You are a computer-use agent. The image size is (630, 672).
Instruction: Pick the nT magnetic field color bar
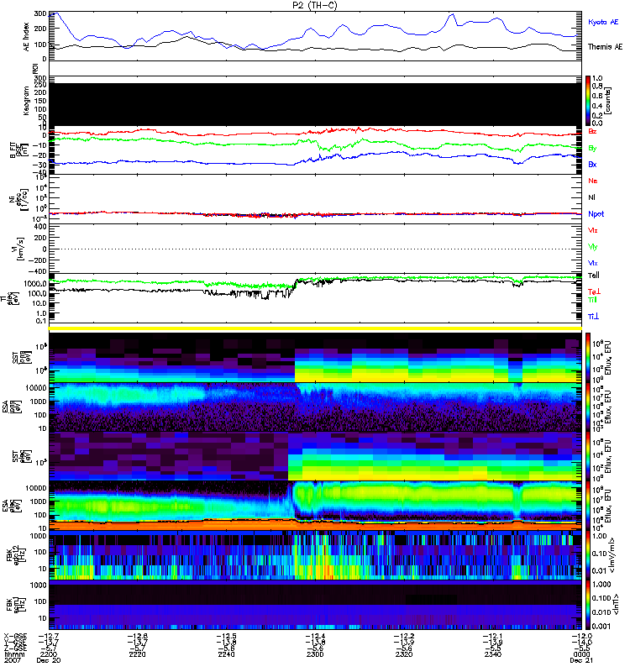click(587, 605)
